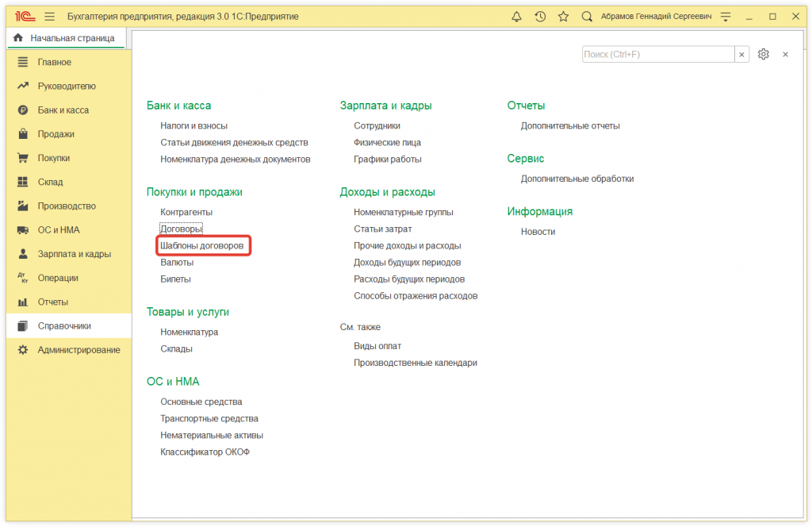
Task: Open the Производственные календари link
Action: coord(415,362)
